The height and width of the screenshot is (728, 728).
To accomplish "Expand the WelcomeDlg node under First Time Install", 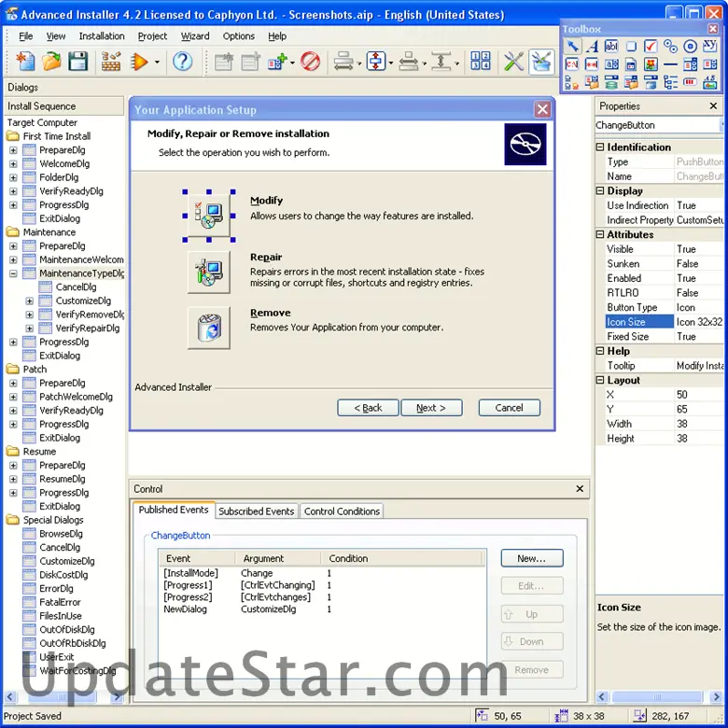I will (x=13, y=164).
